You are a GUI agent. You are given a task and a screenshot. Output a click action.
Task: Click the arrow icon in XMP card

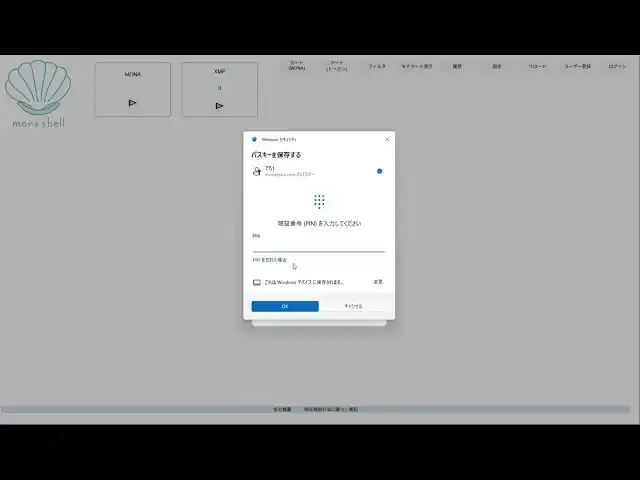click(x=219, y=105)
